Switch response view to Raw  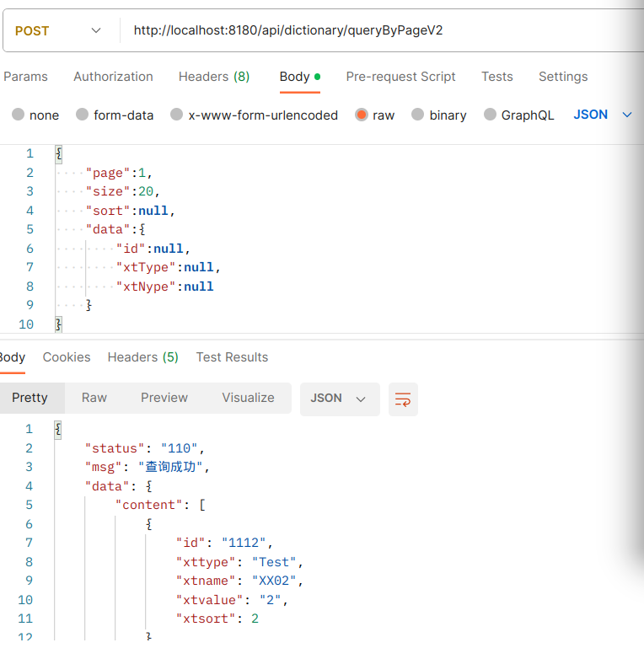(x=94, y=398)
